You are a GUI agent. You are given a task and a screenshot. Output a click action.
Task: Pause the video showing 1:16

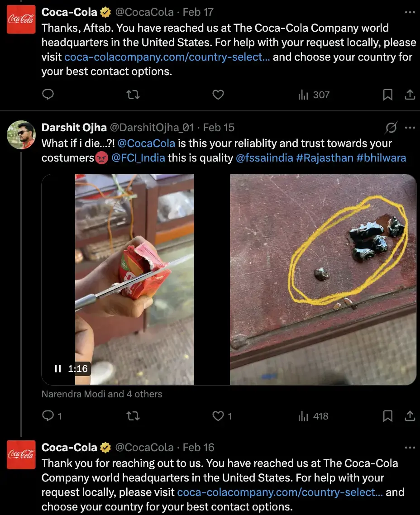pyautogui.click(x=57, y=369)
